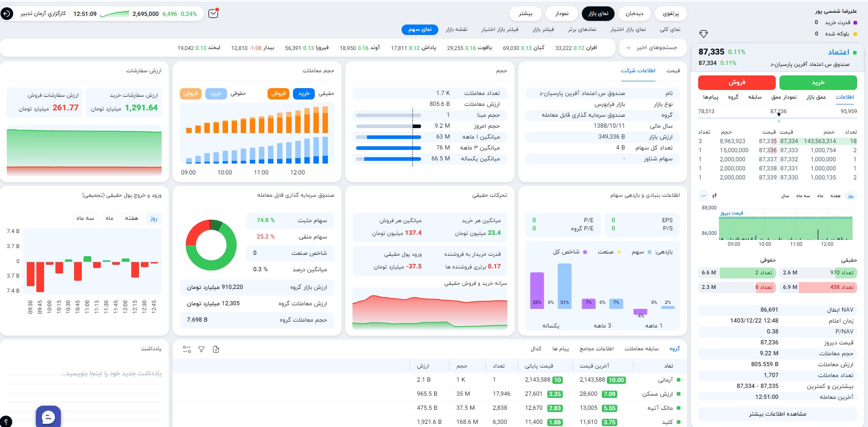Viewport: 868px width, 427px height.
Task: Select سه ماه range in money flow chart
Action: (x=85, y=218)
